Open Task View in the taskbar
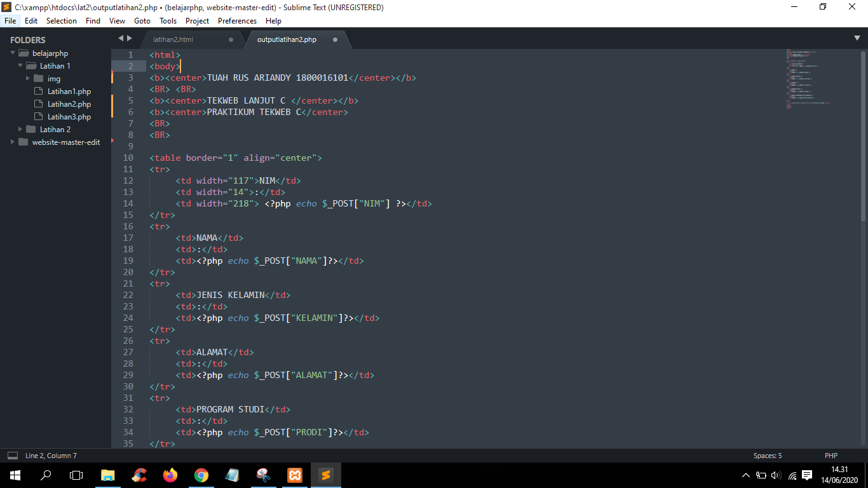This screenshot has width=868, height=488. click(x=76, y=475)
